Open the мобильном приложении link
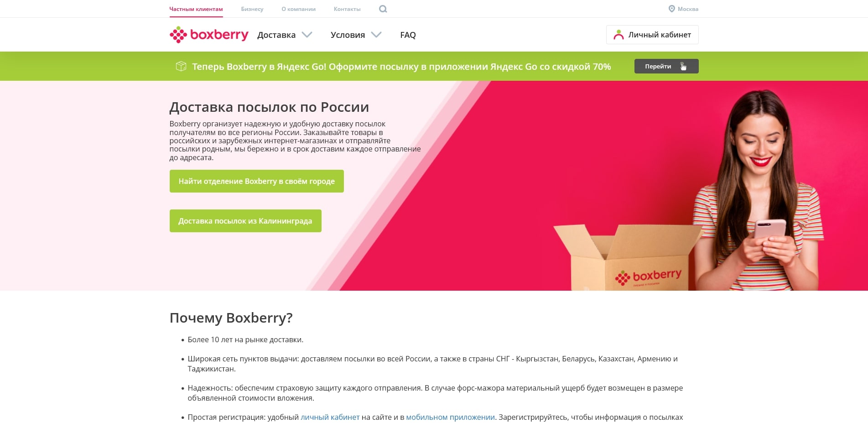 coord(450,417)
